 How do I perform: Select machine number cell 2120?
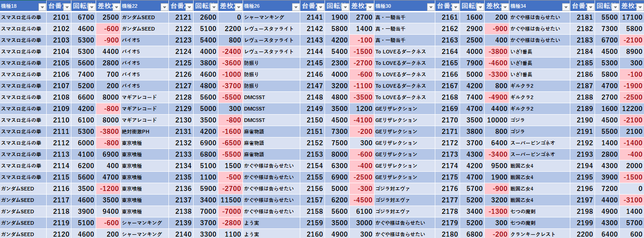point(59,234)
